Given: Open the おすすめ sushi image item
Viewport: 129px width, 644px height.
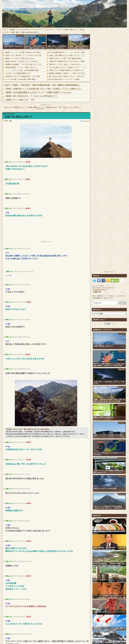Looking at the screenshot, I should pyautogui.click(x=109, y=526).
